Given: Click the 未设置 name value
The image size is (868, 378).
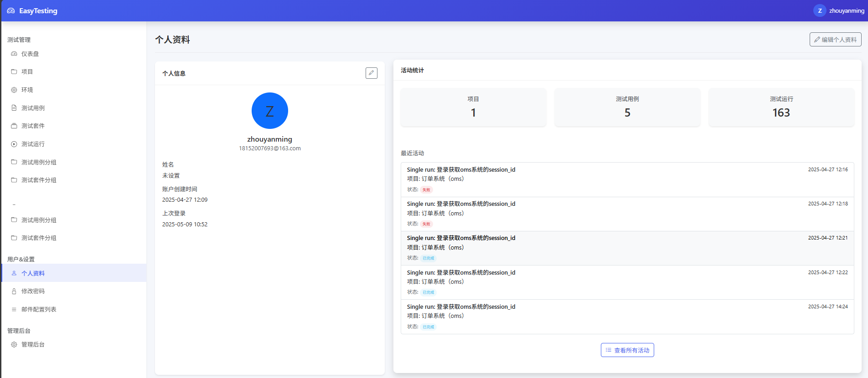Looking at the screenshot, I should (x=171, y=175).
